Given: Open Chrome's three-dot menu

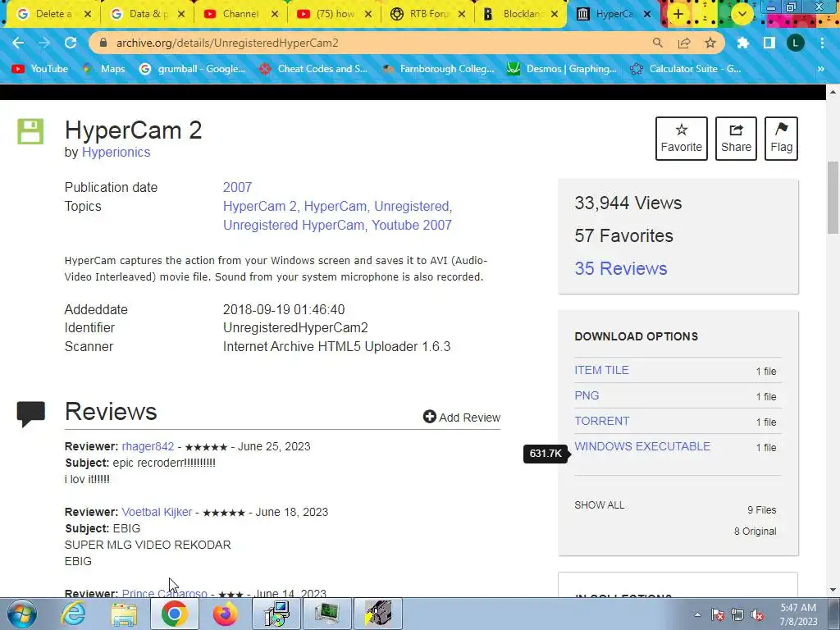Looking at the screenshot, I should coord(822,43).
